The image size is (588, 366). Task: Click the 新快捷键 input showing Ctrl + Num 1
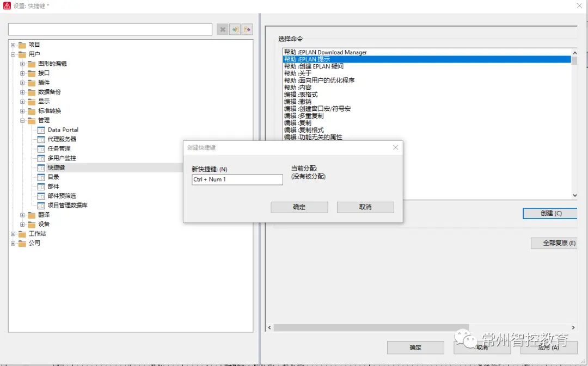[237, 179]
